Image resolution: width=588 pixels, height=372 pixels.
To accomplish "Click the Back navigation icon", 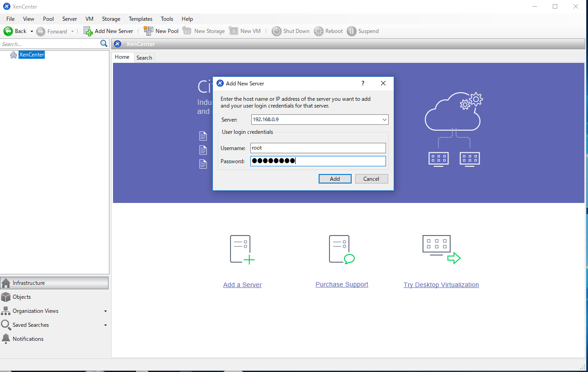I will coord(8,31).
